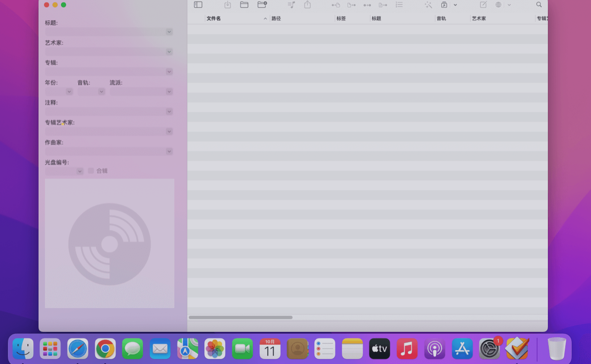This screenshot has height=364, width=591.
Task: Enable the 合辑 compilation checkbox
Action: coord(91,171)
